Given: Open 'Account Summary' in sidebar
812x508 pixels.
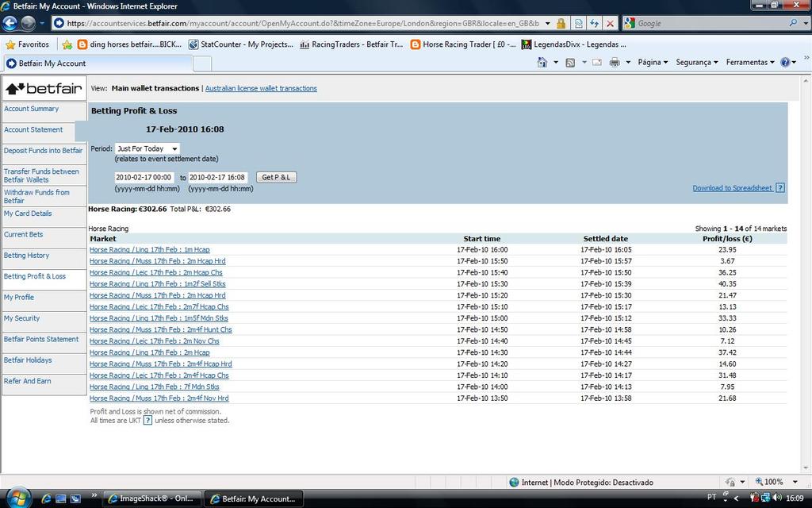Looking at the screenshot, I should coord(31,109).
